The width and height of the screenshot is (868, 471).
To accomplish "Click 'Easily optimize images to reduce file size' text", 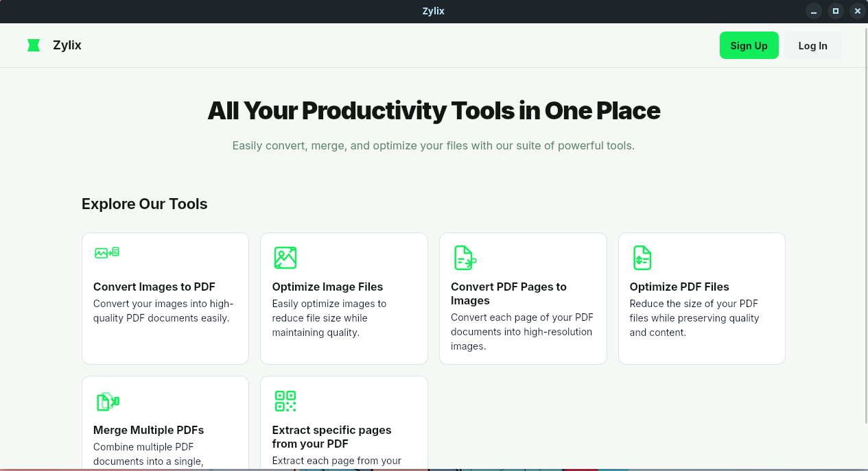I will pos(329,318).
